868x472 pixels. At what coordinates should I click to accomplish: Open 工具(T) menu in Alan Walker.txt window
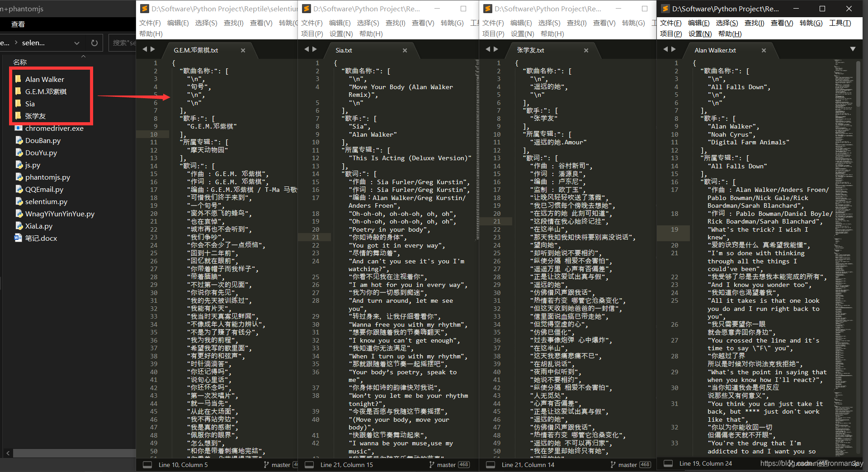click(840, 23)
